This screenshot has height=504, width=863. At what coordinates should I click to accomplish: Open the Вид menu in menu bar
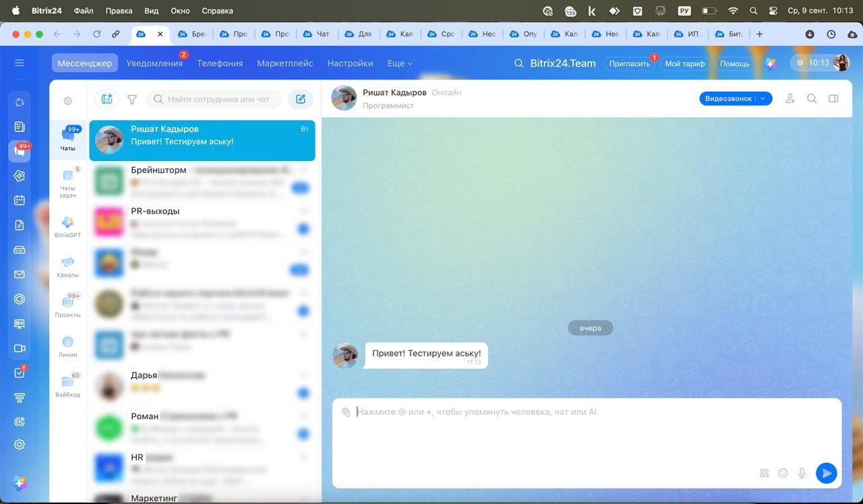(x=152, y=11)
